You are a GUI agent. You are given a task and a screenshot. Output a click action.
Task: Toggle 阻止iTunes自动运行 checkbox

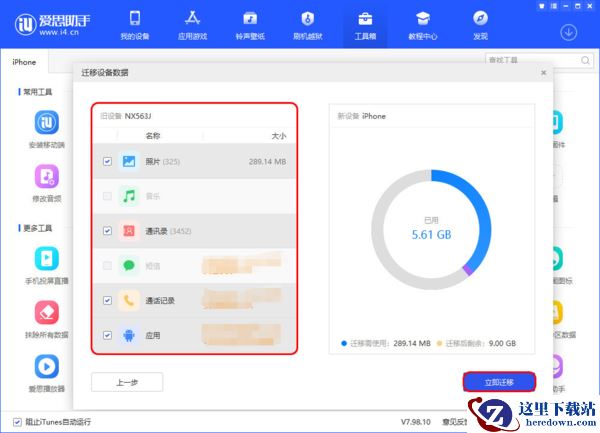[x=17, y=422]
